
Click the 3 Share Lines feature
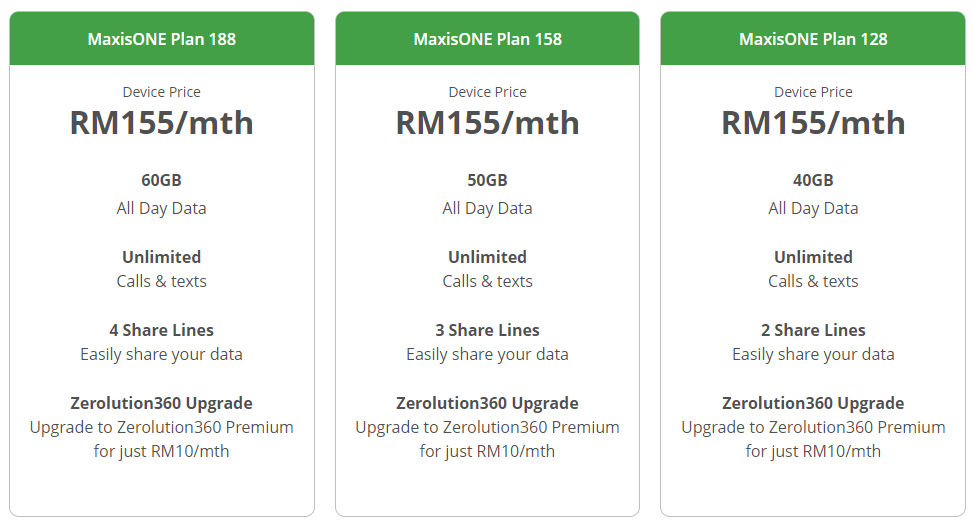click(488, 330)
